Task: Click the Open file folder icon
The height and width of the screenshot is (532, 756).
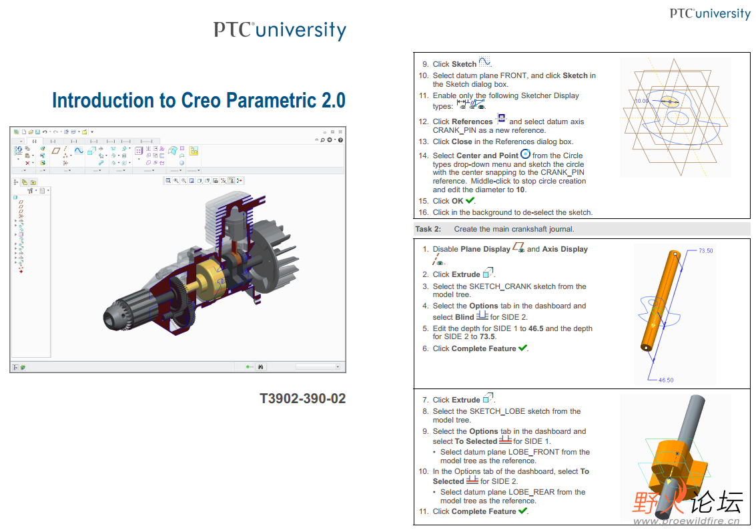Action: [31, 131]
